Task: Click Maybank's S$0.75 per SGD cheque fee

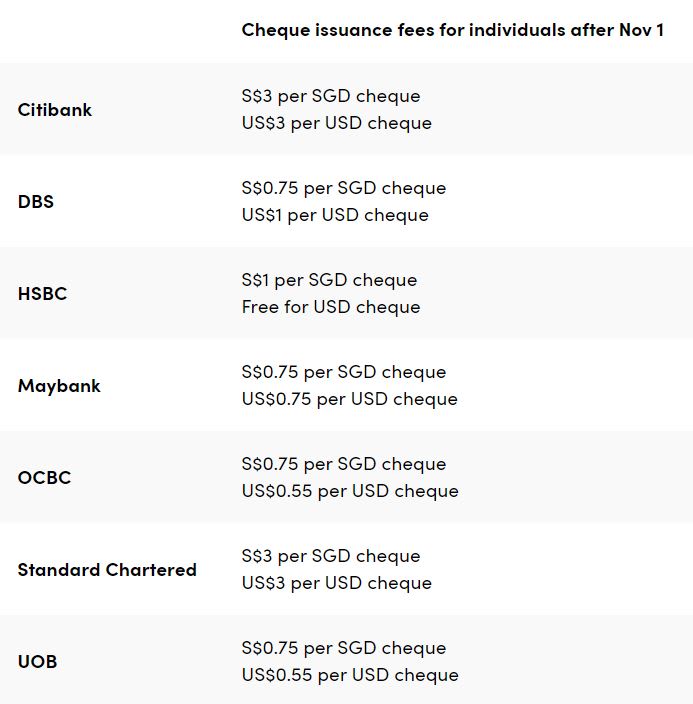Action: tap(343, 372)
